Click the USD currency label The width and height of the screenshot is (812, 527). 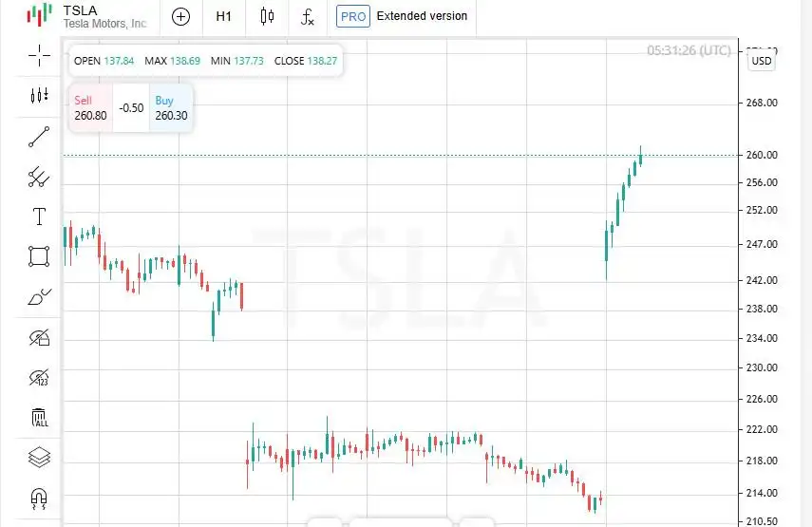[x=762, y=61]
